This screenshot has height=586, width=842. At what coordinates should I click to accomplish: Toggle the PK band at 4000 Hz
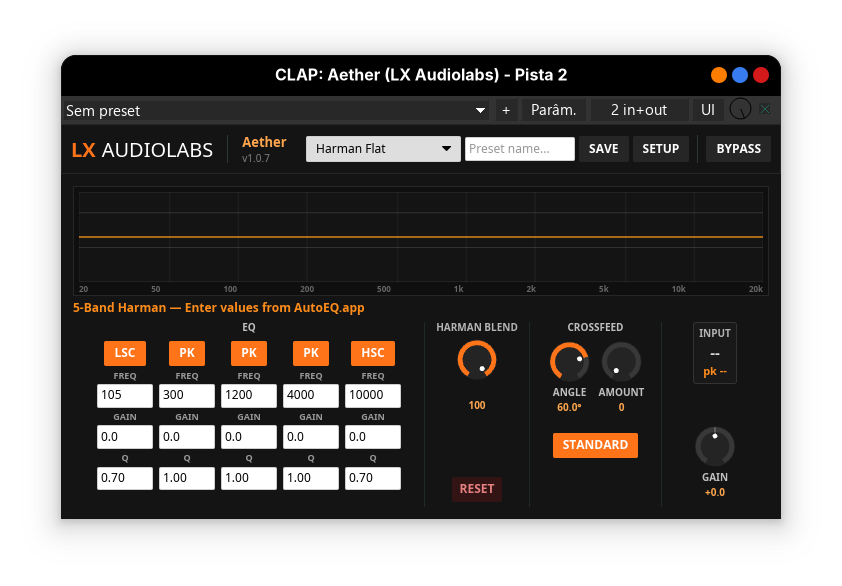(311, 353)
